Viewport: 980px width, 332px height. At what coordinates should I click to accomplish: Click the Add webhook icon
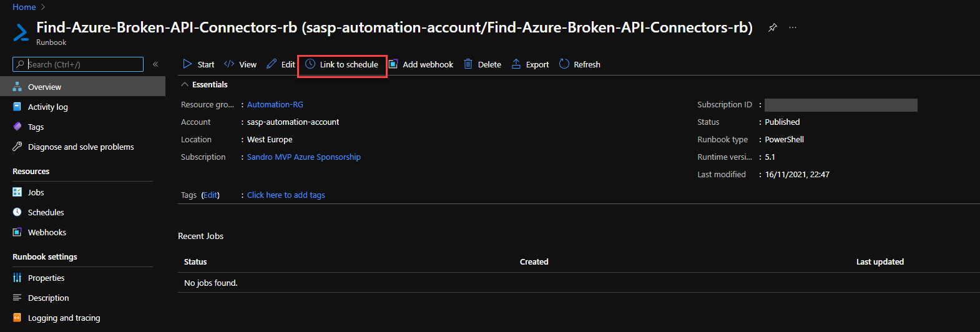point(393,64)
